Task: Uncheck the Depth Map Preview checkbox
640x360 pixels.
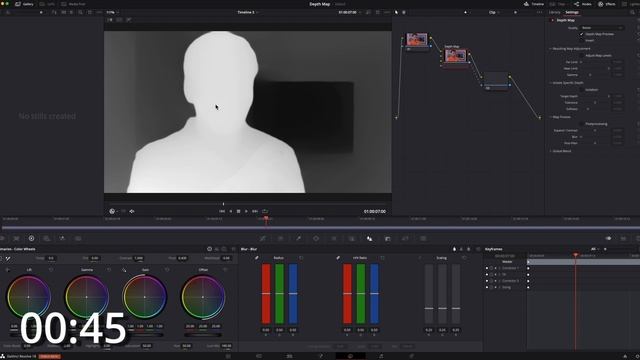Action: (582, 34)
